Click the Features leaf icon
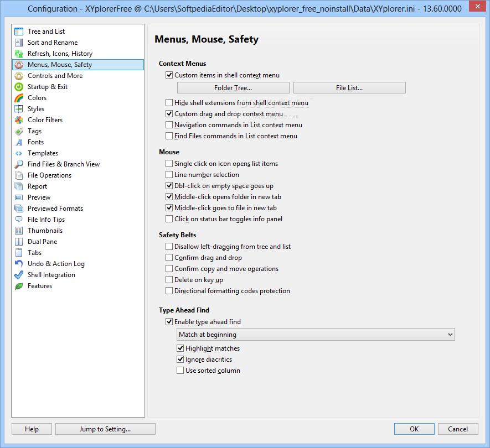The width and height of the screenshot is (490, 448). pos(19,286)
